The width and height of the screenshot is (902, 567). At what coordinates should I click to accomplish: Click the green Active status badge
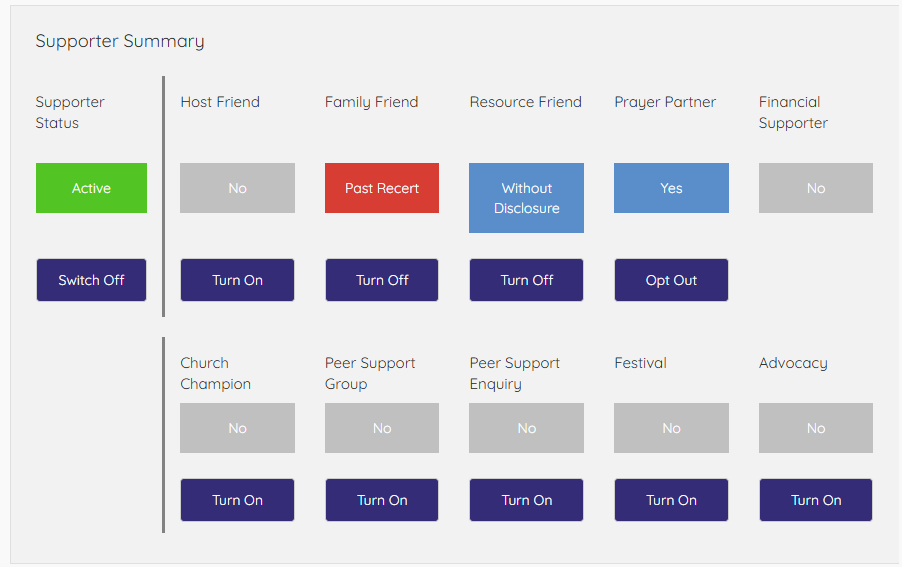[x=91, y=188]
